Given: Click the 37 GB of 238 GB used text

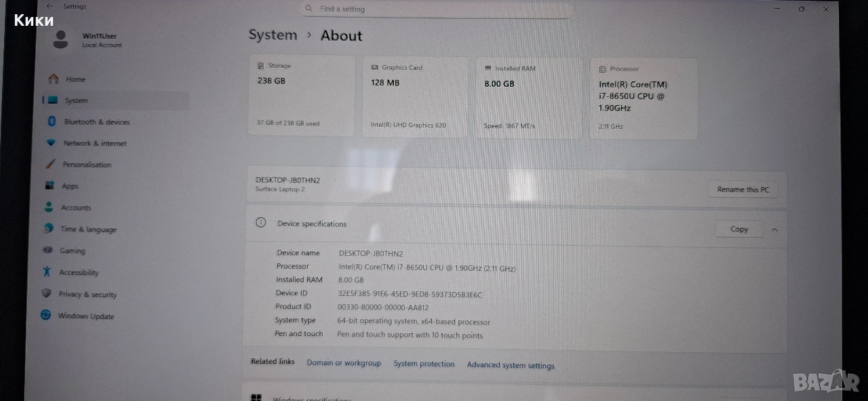Looking at the screenshot, I should click(x=288, y=123).
